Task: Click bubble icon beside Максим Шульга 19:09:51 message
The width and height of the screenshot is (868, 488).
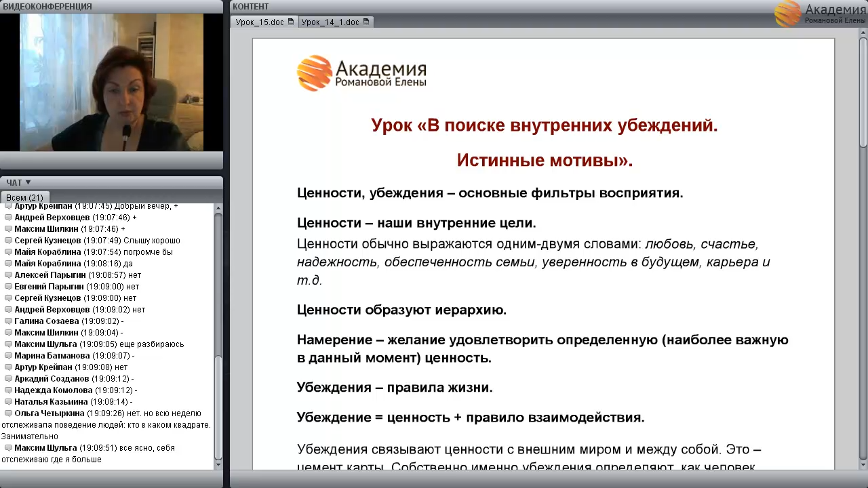Action: click(9, 448)
